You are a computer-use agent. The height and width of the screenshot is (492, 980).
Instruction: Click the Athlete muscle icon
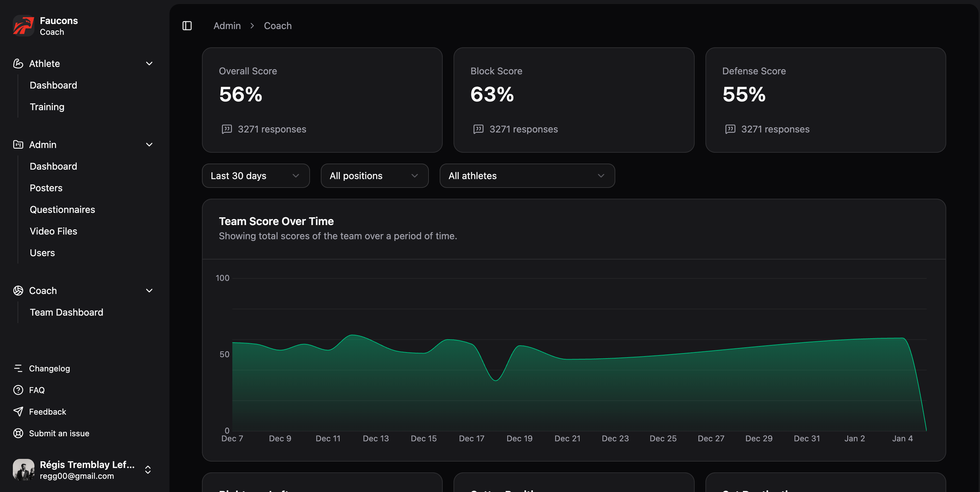(18, 64)
